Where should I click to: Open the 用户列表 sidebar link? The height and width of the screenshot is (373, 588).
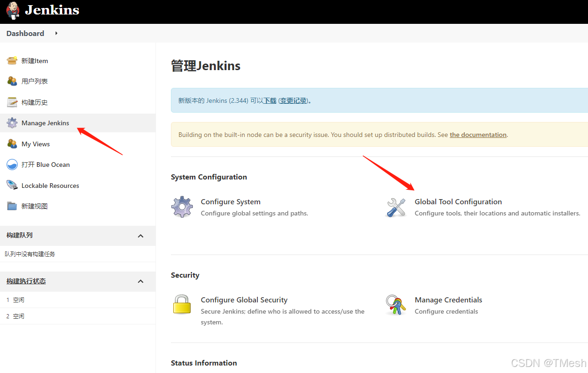pyautogui.click(x=35, y=81)
